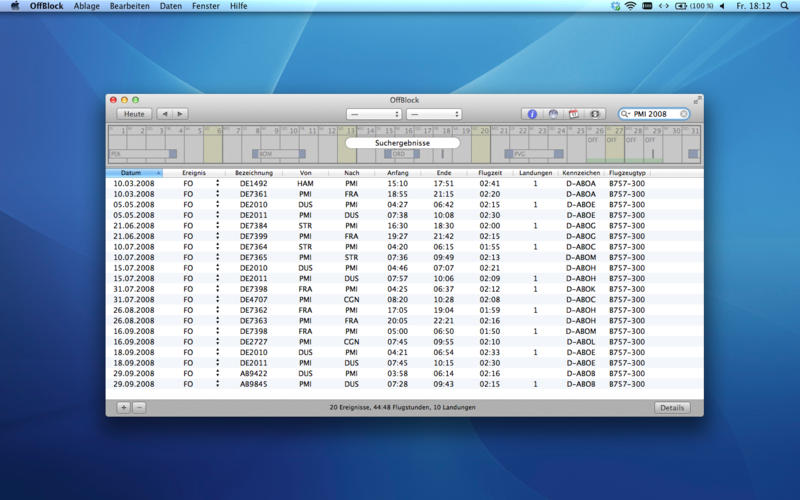
Task: Clear the PMI 2008 search with the x icon
Action: point(683,114)
